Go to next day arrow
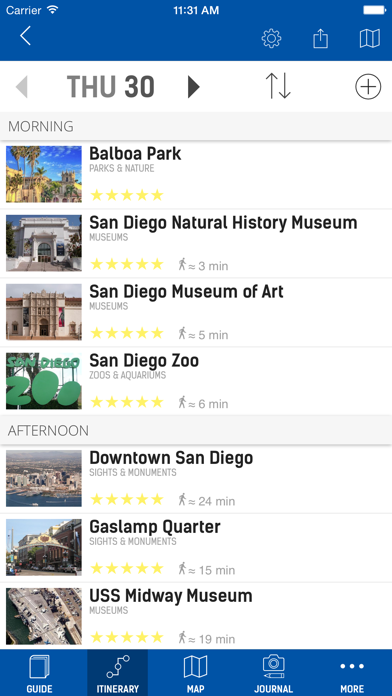 click(193, 87)
